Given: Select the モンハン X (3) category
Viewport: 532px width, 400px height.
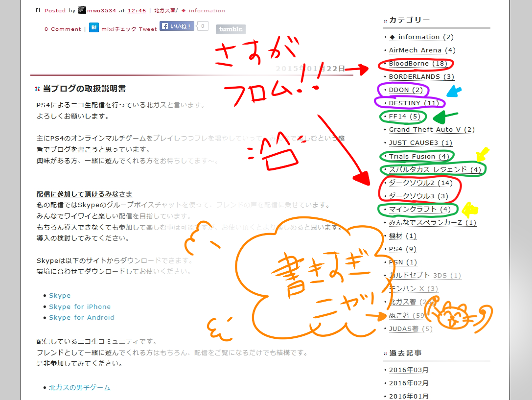Looking at the screenshot, I should (414, 289).
